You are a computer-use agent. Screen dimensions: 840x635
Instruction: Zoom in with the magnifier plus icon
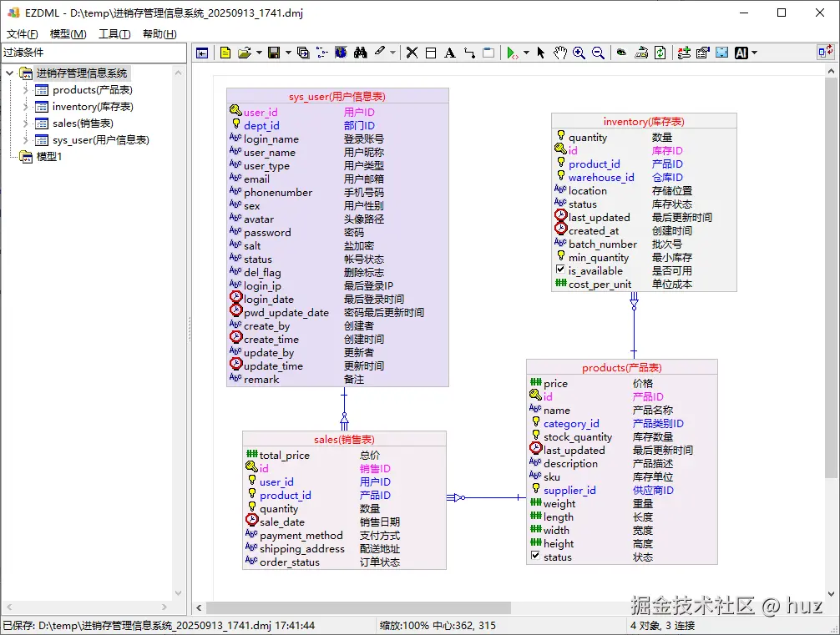tap(579, 53)
